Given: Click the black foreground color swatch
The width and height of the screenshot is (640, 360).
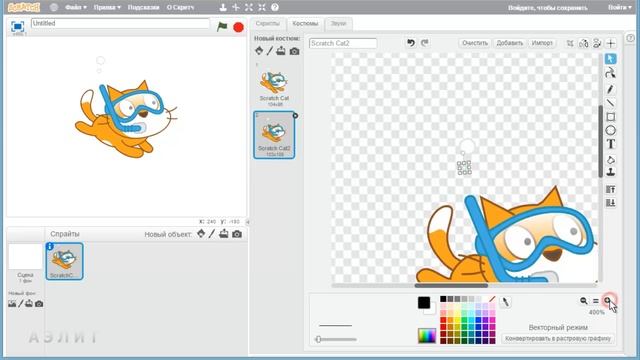Looking at the screenshot, I should tap(424, 302).
